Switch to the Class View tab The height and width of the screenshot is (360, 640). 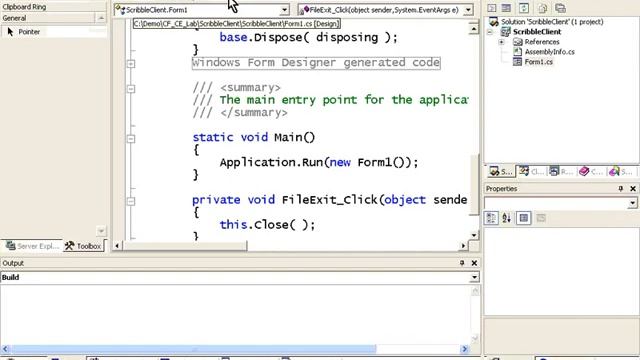(x=531, y=171)
